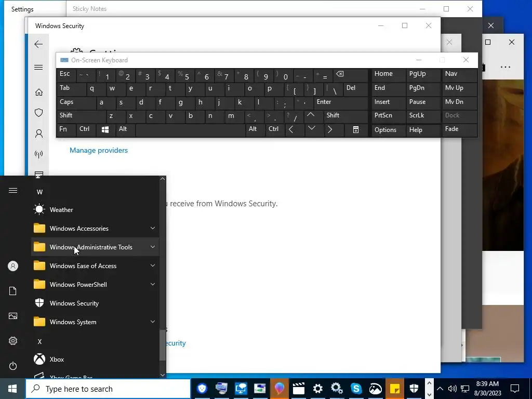Expand Windows System chevron
Image resolution: width=532 pixels, height=399 pixels.
[x=153, y=321]
